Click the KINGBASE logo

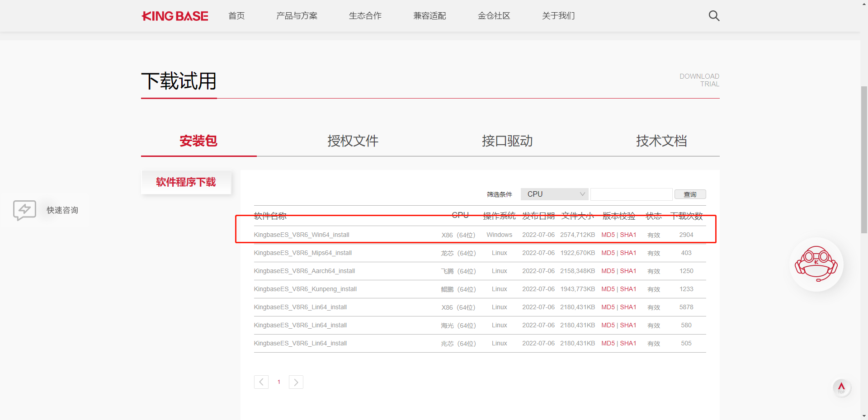(x=175, y=16)
